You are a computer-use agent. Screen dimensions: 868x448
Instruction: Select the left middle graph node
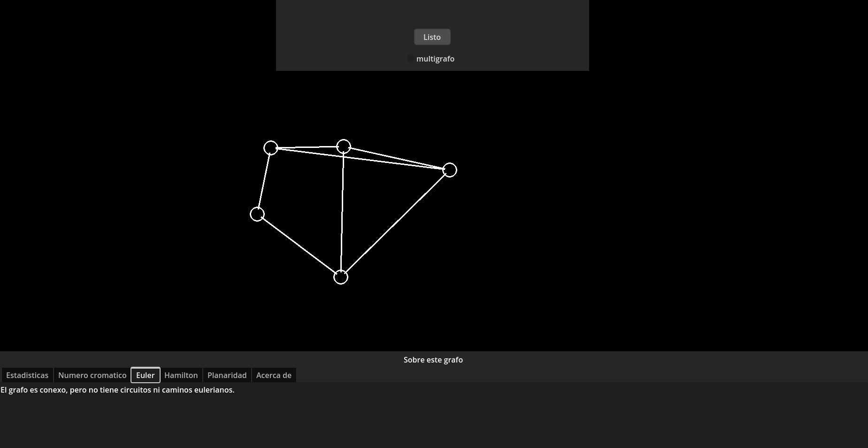[257, 214]
